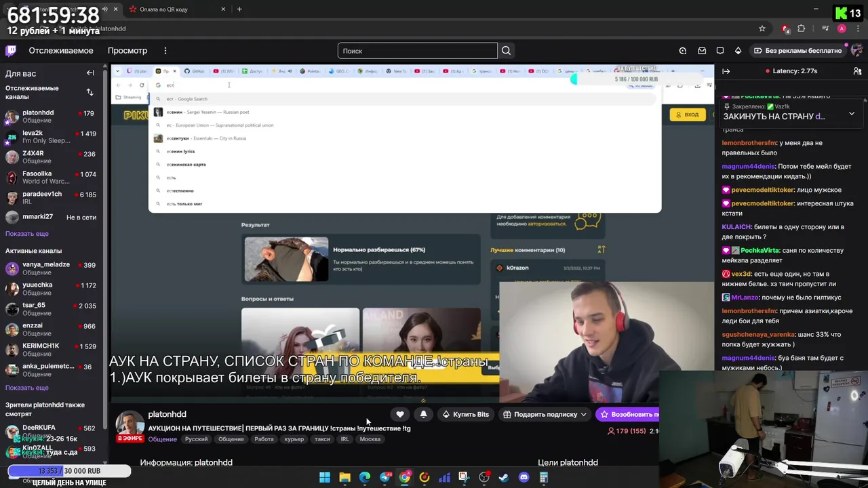Show more active channels

coord(27,388)
